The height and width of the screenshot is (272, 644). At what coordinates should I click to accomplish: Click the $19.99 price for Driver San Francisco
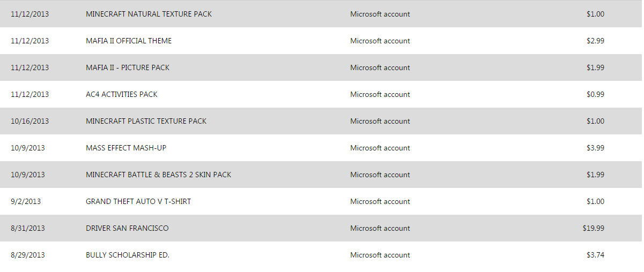click(x=594, y=228)
